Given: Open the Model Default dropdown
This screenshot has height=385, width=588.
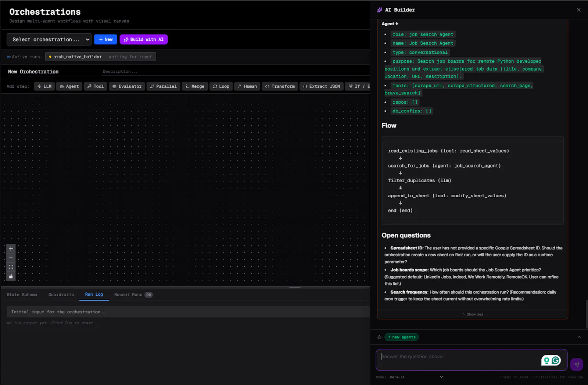Looking at the screenshot, I should (x=416, y=377).
